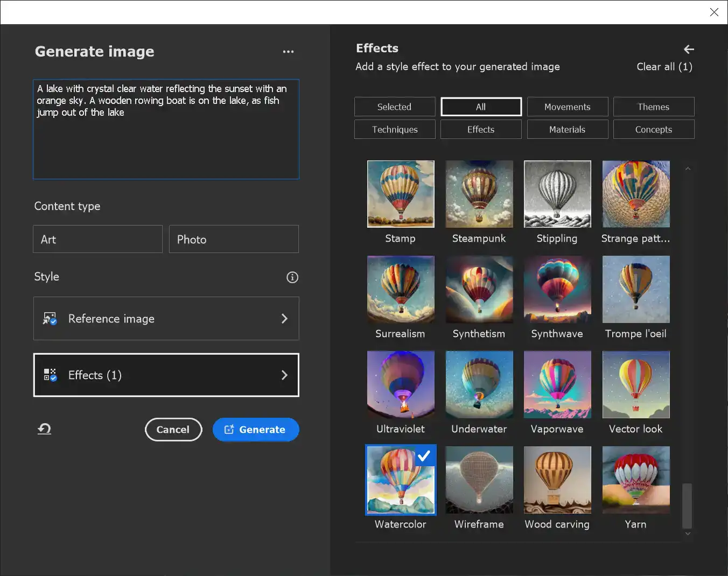The width and height of the screenshot is (728, 576).
Task: Open the ellipsis options menu
Action: click(289, 51)
